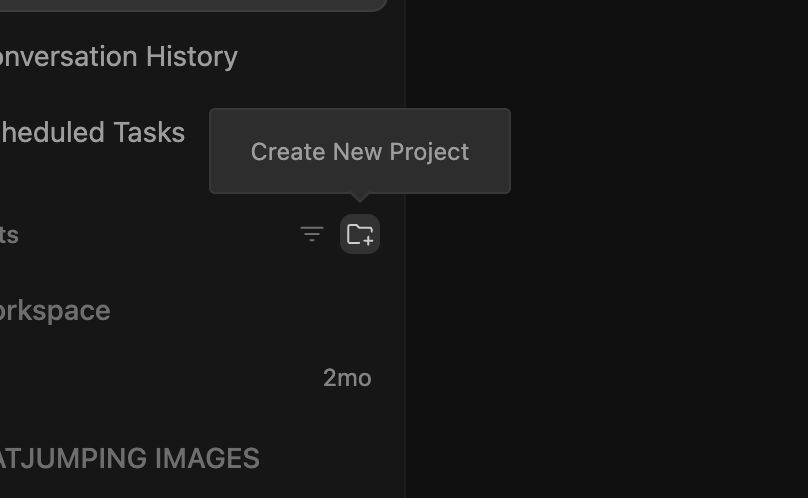Click the 2mo timestamp label
The height and width of the screenshot is (498, 808).
pos(347,378)
